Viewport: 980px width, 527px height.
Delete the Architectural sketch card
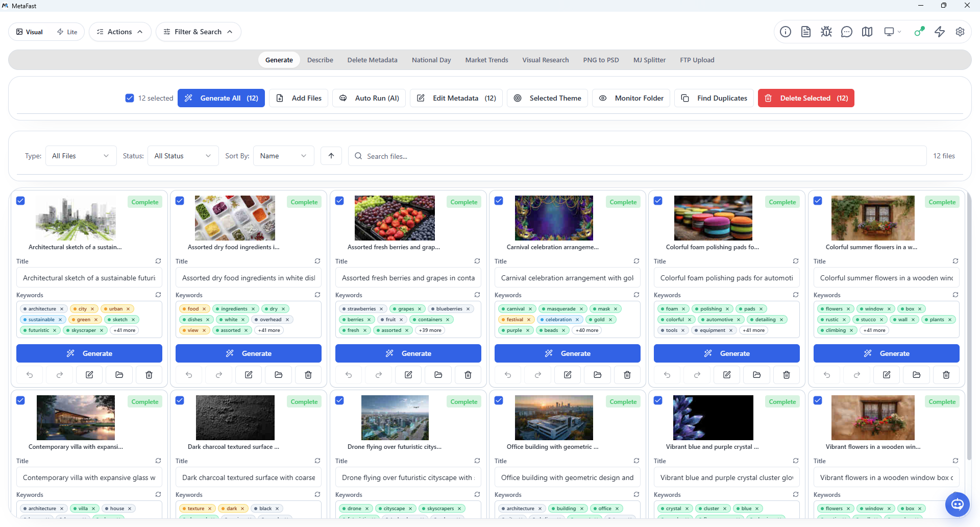(149, 375)
